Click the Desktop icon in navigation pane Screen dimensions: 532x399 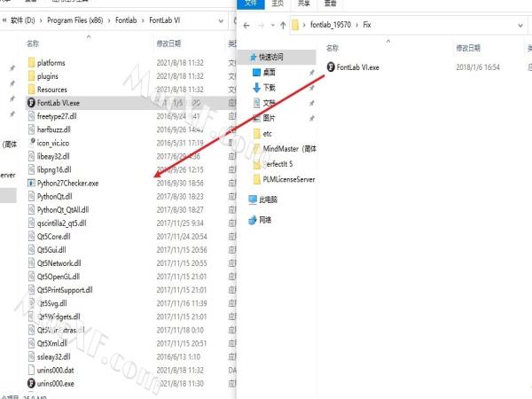point(257,73)
